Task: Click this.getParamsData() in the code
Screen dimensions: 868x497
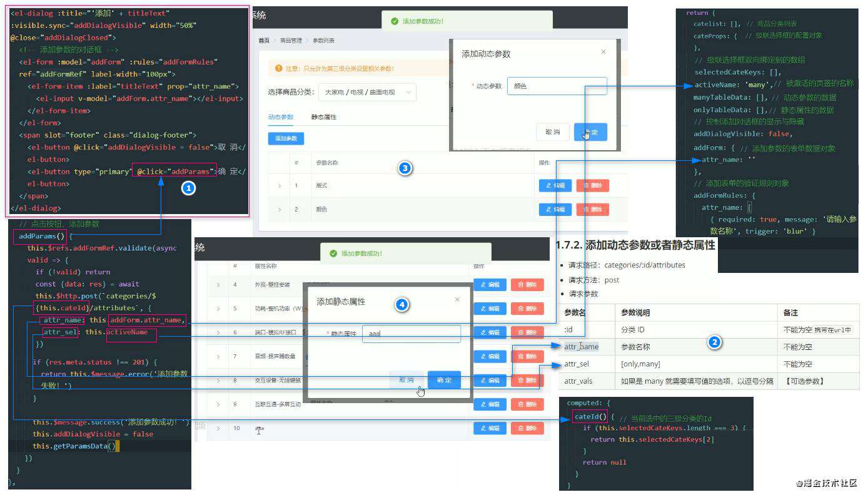Action: point(74,446)
